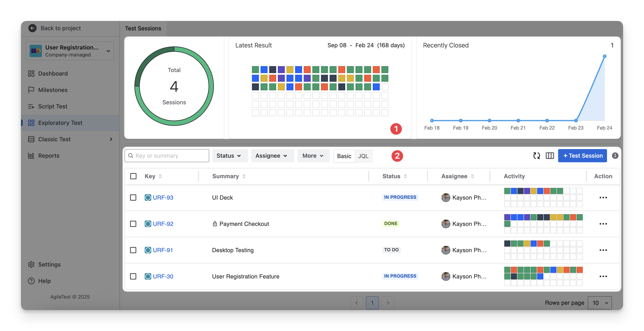
Task: Open the URF-91 session link
Action: click(x=163, y=250)
